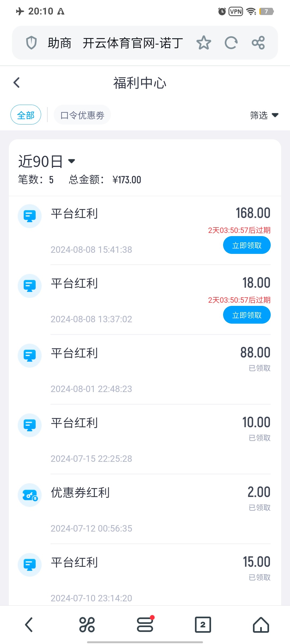Open the 优惠券红利 2.00 record
Screen dimensions: 290x644
point(145,509)
